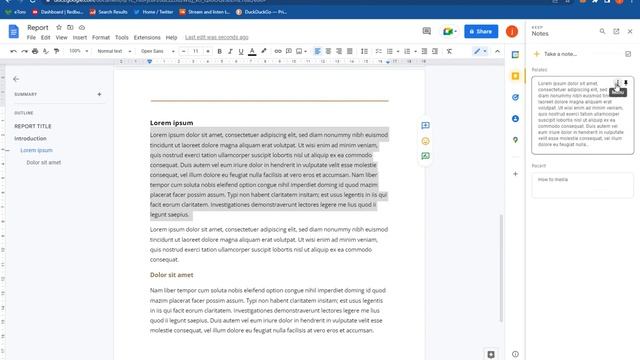Align text left
640x360 pixels.
(x=318, y=51)
